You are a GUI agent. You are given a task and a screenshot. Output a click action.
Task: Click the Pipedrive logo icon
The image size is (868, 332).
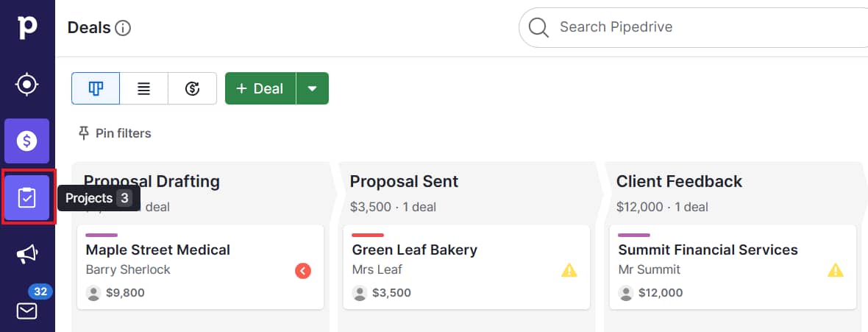point(27,27)
